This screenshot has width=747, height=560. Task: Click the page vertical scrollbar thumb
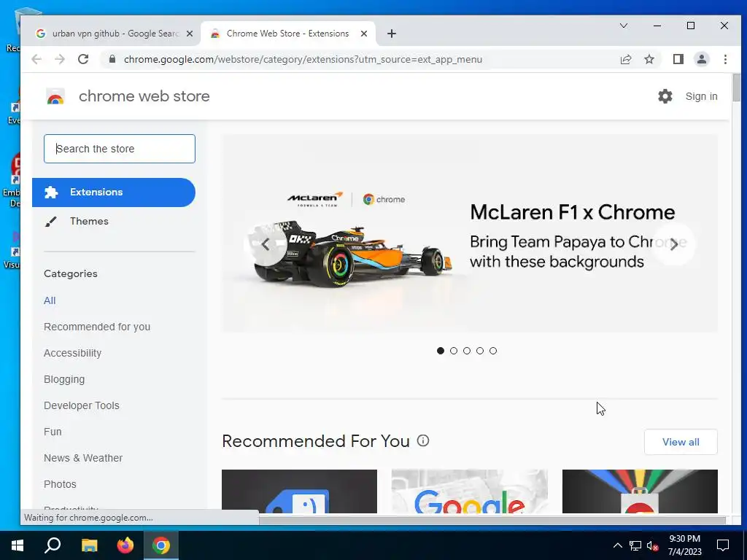click(x=736, y=87)
